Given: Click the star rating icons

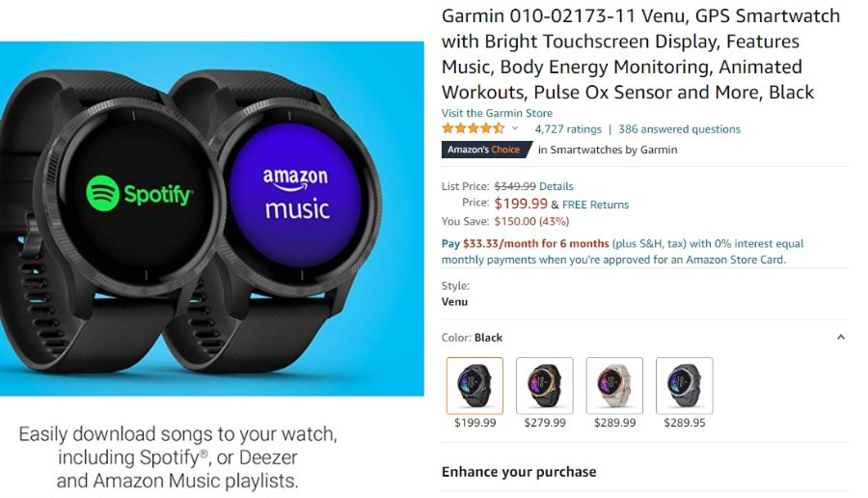Looking at the screenshot, I should click(474, 129).
